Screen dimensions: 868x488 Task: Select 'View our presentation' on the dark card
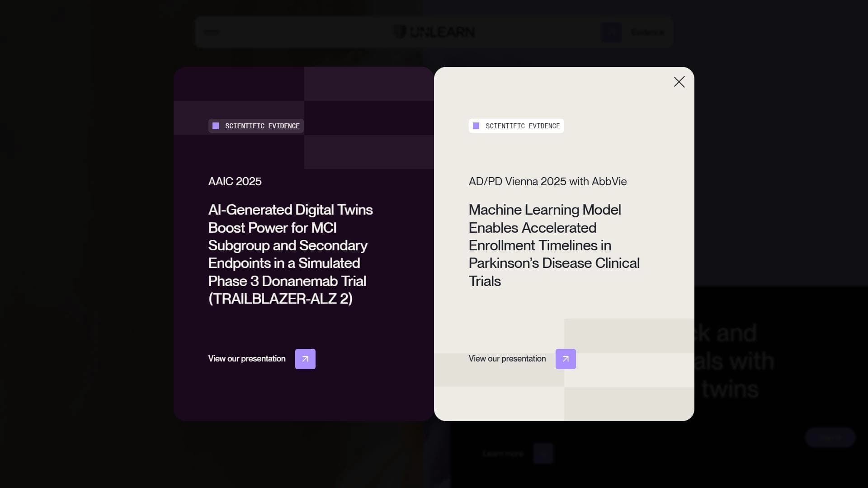tap(247, 359)
